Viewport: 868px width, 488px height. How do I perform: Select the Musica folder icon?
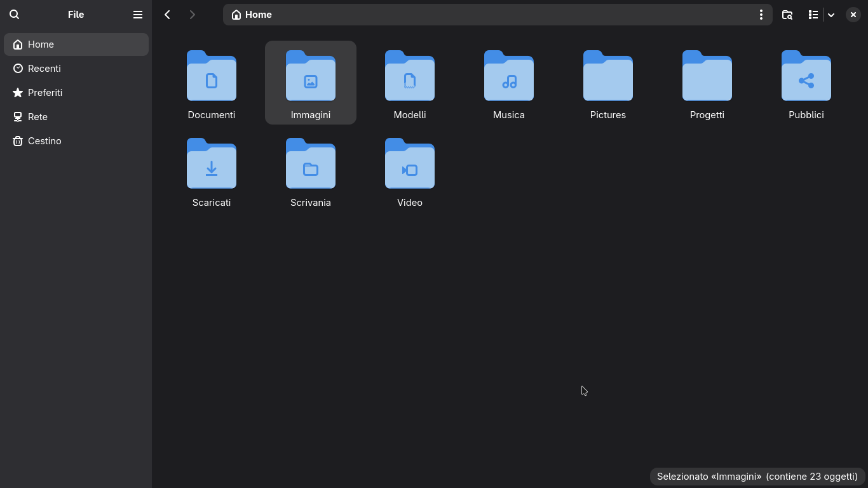(509, 76)
